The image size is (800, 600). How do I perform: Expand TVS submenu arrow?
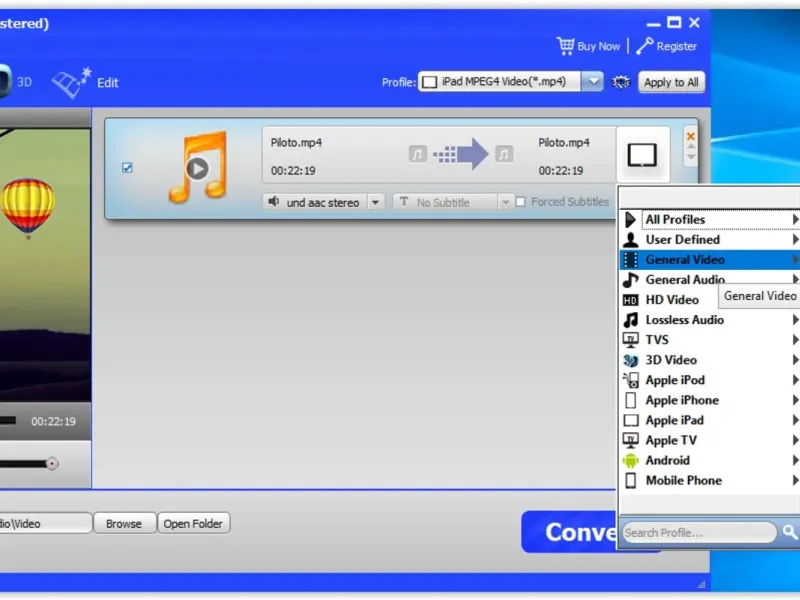(x=795, y=340)
